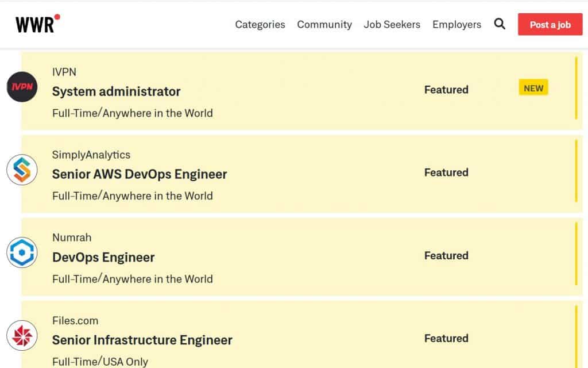Screen dimensions: 588x368
Task: Click Full-Time/Anywhere text under Numrah DevOps Engineer
Action: [133, 279]
